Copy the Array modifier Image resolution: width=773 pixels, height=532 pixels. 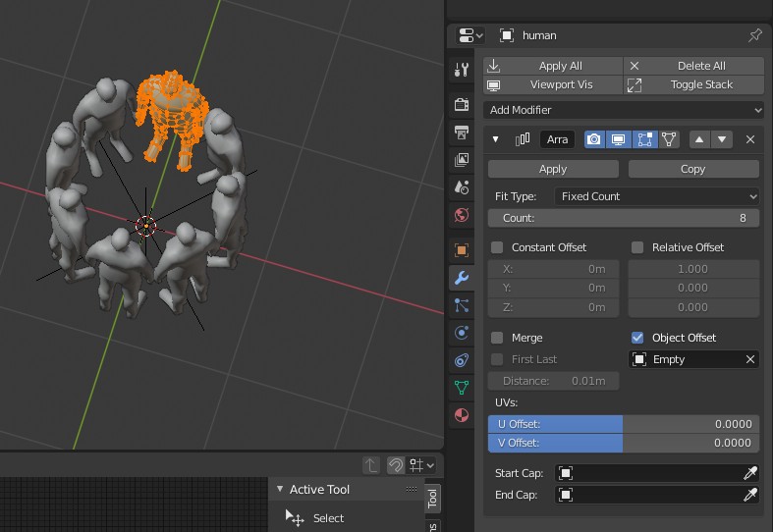tap(693, 169)
